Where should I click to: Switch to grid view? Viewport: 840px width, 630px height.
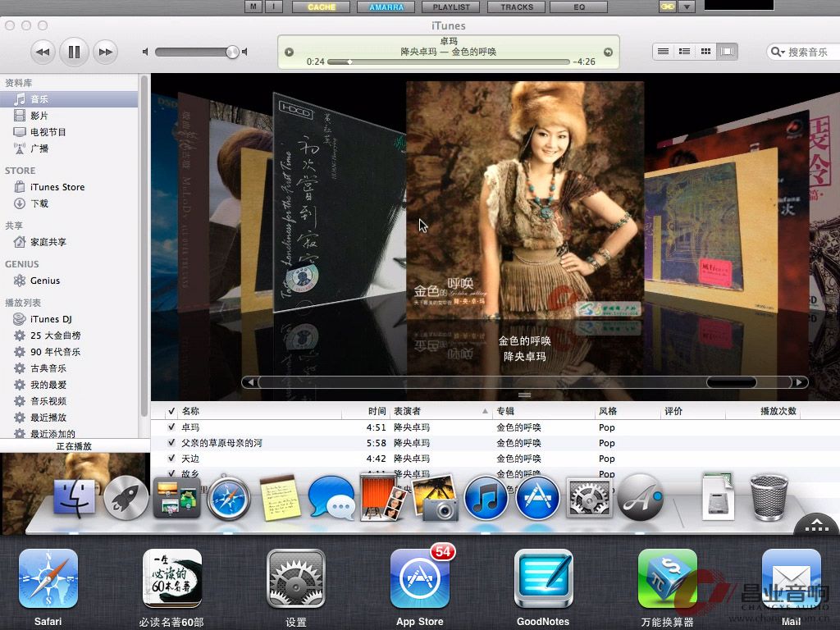705,52
